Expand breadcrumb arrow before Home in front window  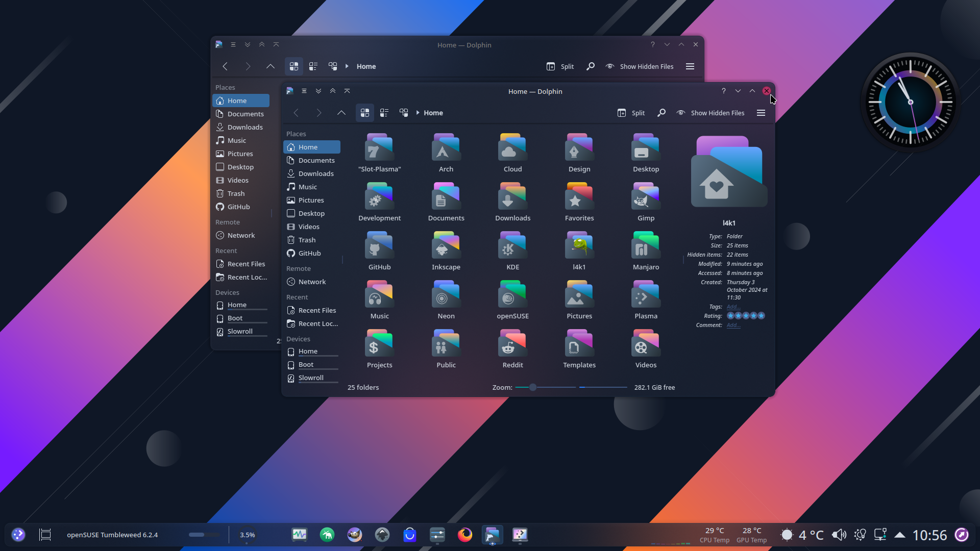click(418, 113)
